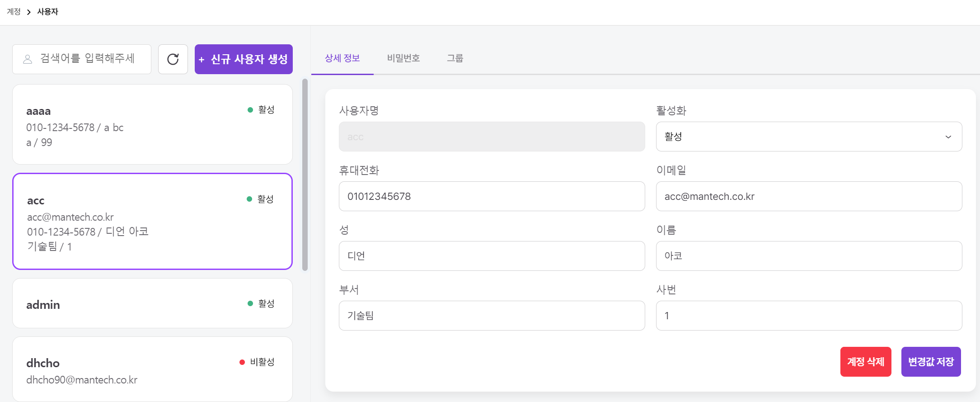The height and width of the screenshot is (402, 980).
Task: Click the 활성 status label for admin
Action: (267, 303)
